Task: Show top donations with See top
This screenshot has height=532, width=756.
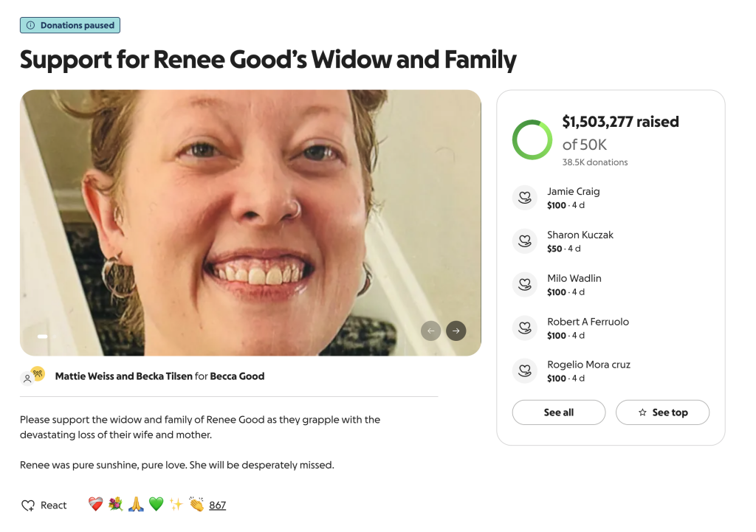Action: [x=662, y=412]
